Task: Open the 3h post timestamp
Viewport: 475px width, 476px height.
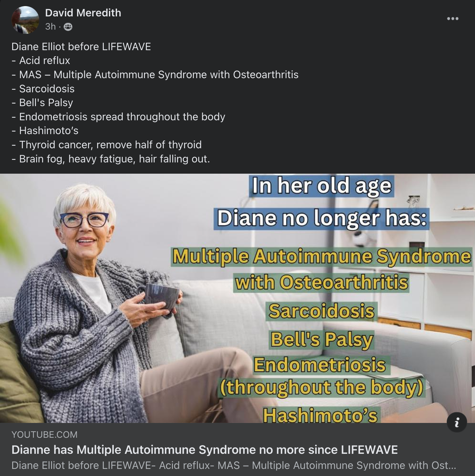Action: [50, 26]
